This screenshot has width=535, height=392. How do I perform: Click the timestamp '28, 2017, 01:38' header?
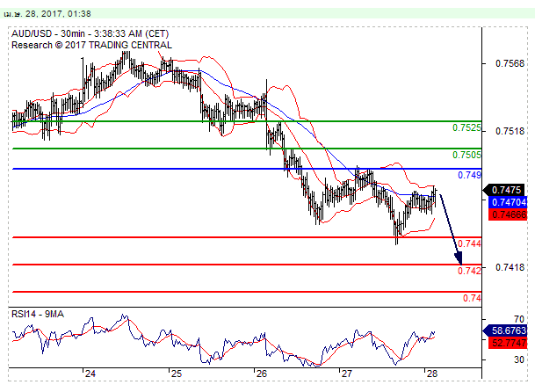[58, 14]
